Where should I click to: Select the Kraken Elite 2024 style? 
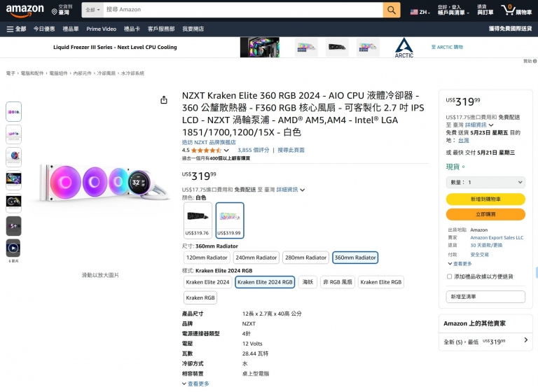(x=207, y=282)
